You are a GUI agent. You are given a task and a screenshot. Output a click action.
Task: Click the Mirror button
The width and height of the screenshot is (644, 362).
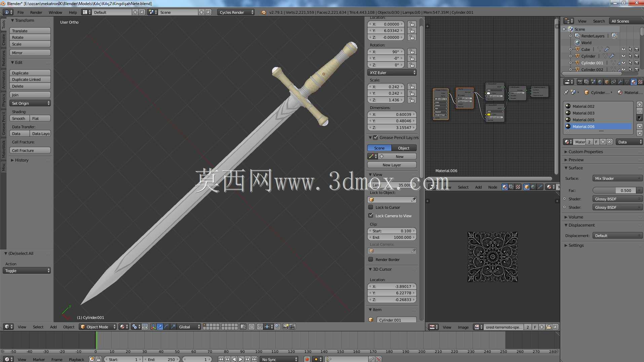(x=30, y=53)
